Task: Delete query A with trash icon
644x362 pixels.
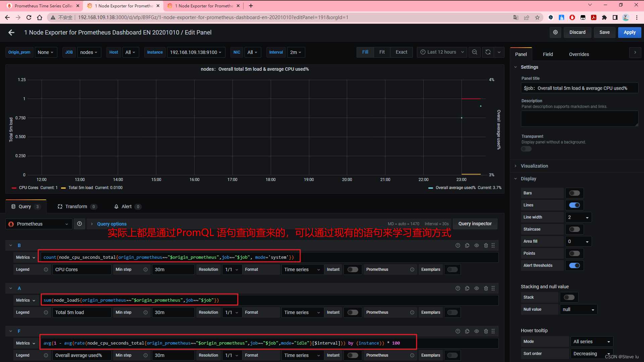Action: [x=486, y=289]
